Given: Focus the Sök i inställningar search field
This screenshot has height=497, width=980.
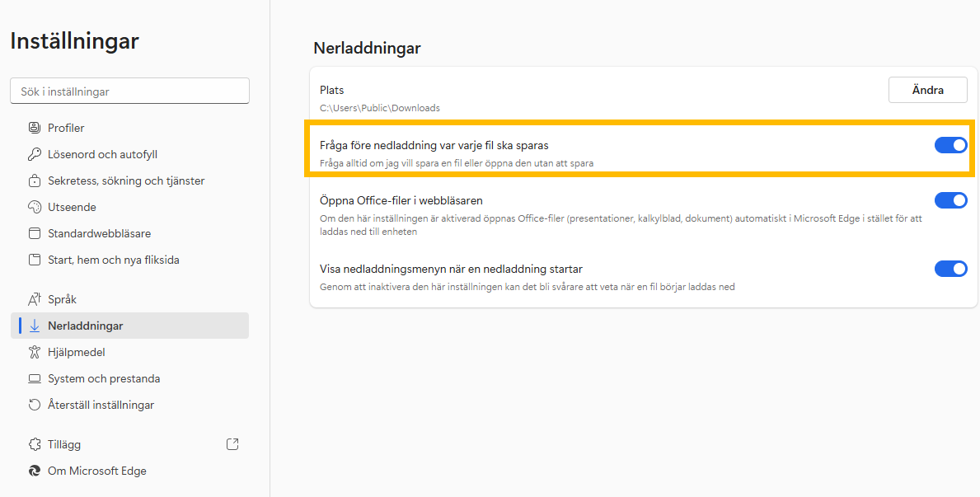Looking at the screenshot, I should point(129,91).
